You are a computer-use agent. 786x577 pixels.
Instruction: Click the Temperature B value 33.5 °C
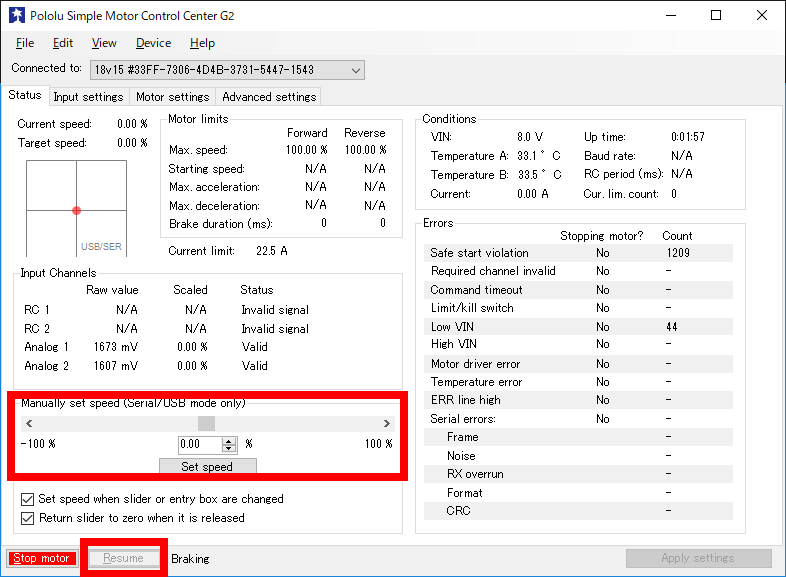tap(539, 175)
